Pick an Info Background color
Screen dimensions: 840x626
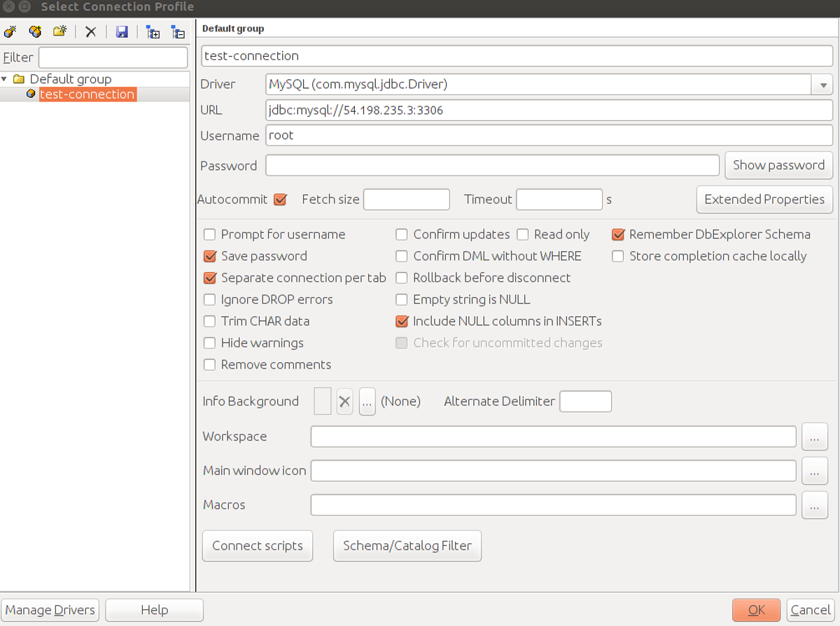pyautogui.click(x=367, y=401)
